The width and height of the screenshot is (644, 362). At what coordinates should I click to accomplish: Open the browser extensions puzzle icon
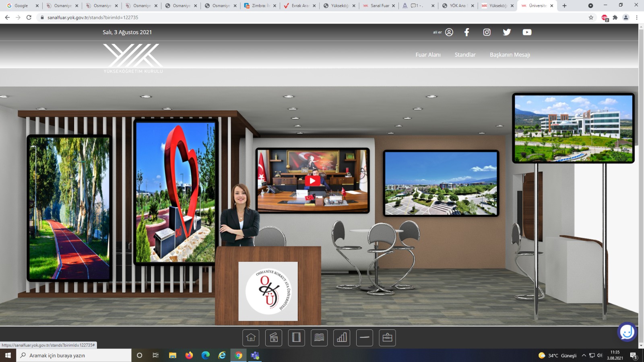click(615, 17)
